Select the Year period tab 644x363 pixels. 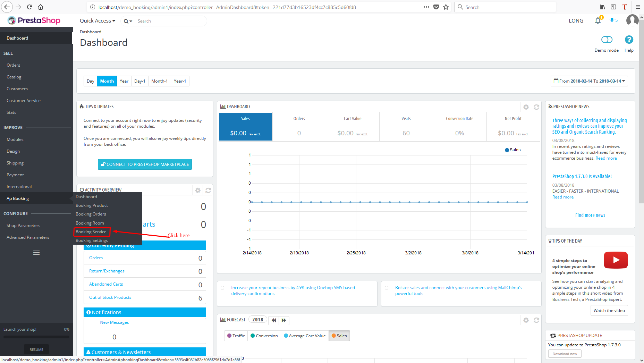(124, 81)
